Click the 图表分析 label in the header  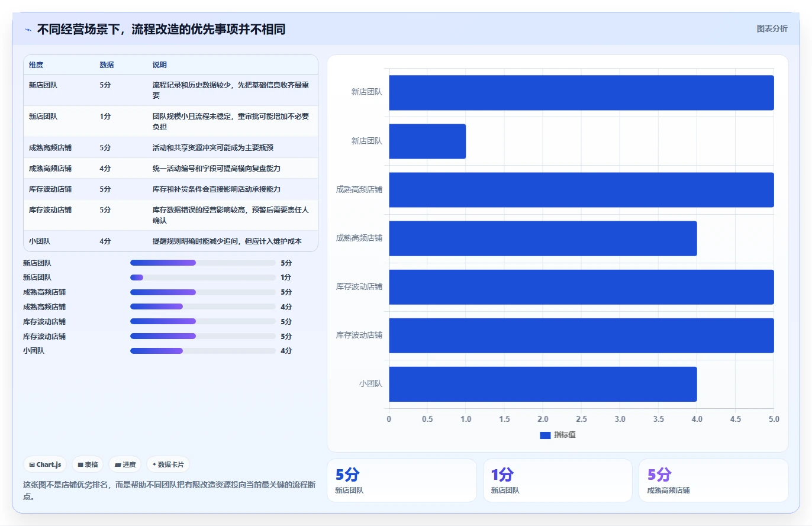point(772,28)
